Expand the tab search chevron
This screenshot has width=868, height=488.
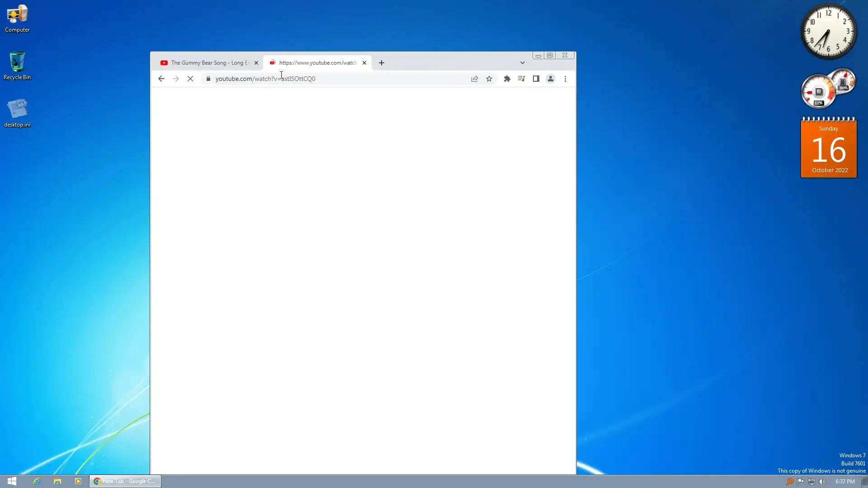click(x=522, y=63)
